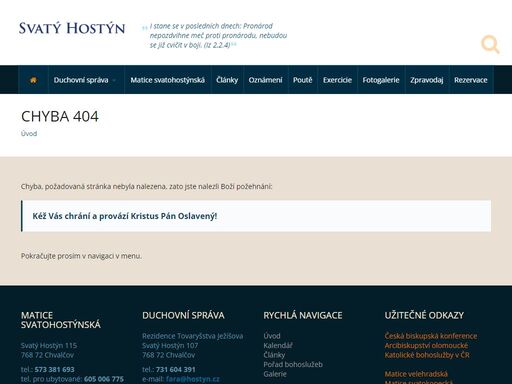
Task: Open Galerie footer link
Action: coord(275,374)
